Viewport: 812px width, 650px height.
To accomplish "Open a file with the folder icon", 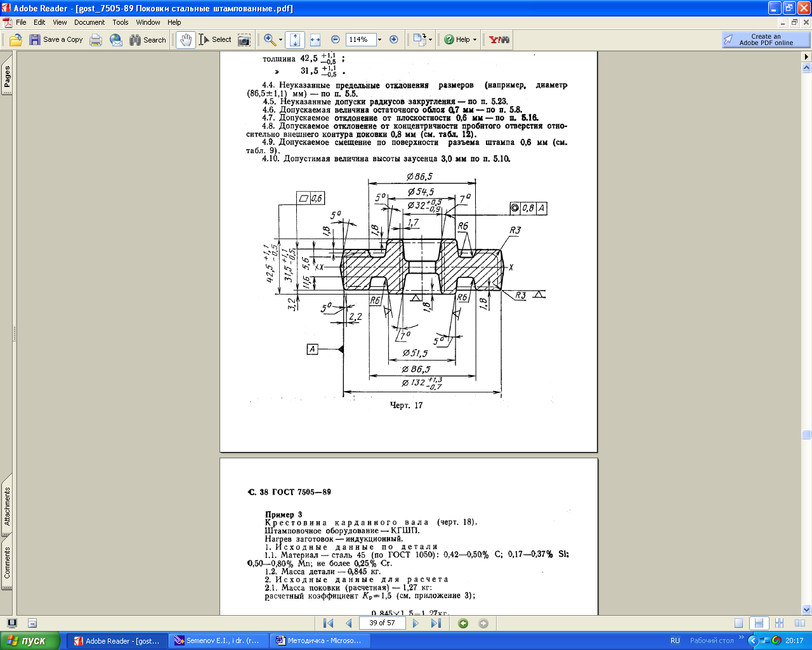I will [x=16, y=40].
